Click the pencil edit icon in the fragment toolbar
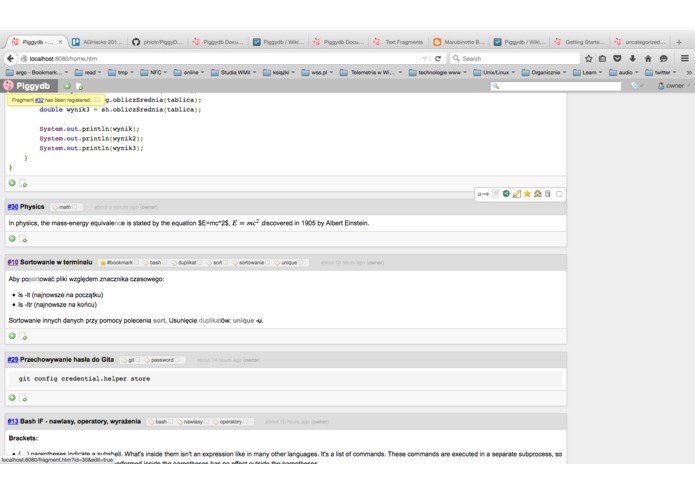695x494 pixels. click(x=516, y=194)
